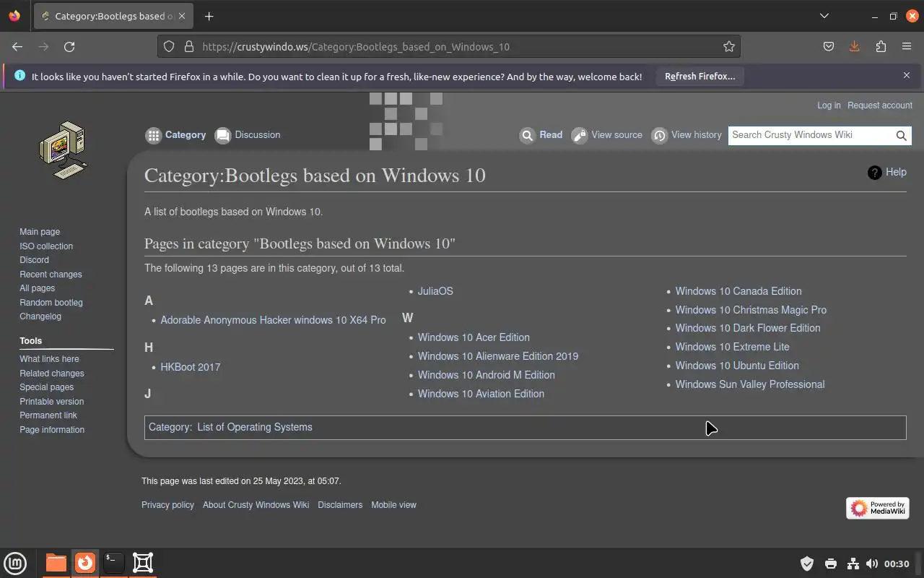Open Windows Sun Valley Professional
Screen dimensions: 924x578
pos(750,384)
